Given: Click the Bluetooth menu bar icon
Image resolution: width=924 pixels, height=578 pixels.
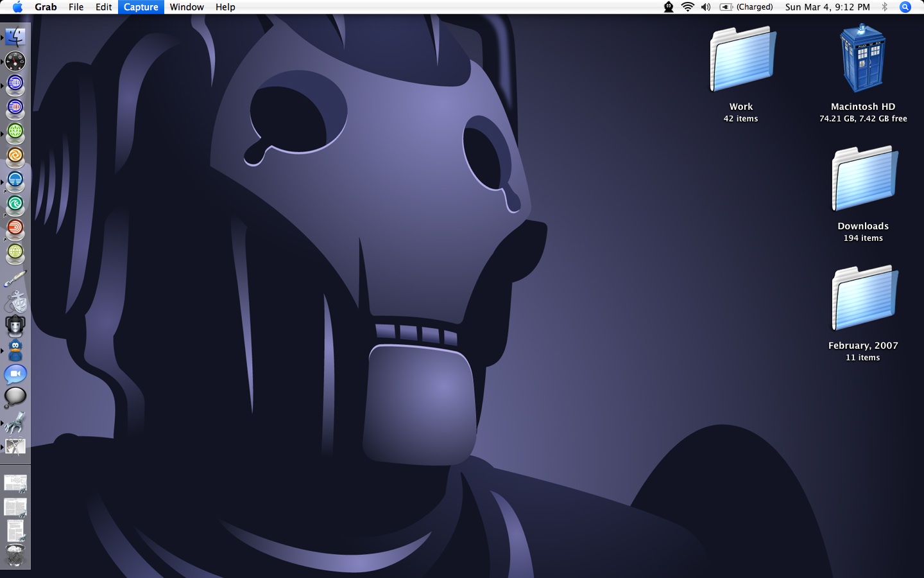Looking at the screenshot, I should click(884, 7).
